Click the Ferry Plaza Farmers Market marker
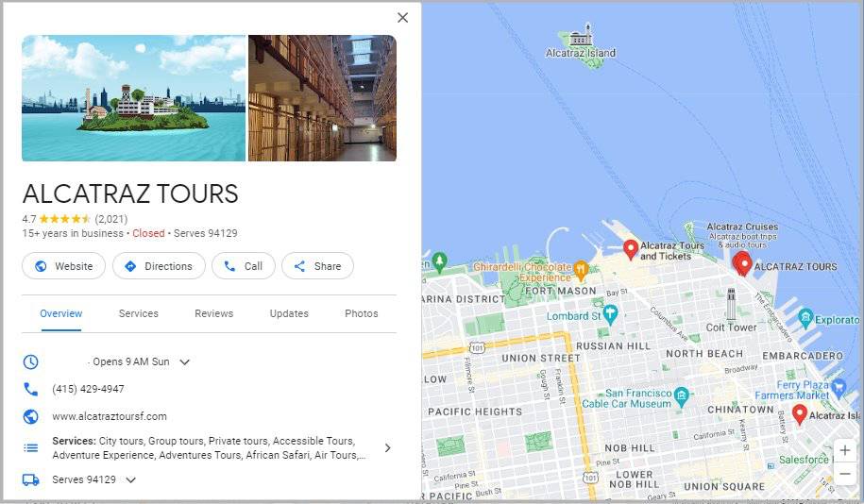864x504 pixels. tap(839, 388)
